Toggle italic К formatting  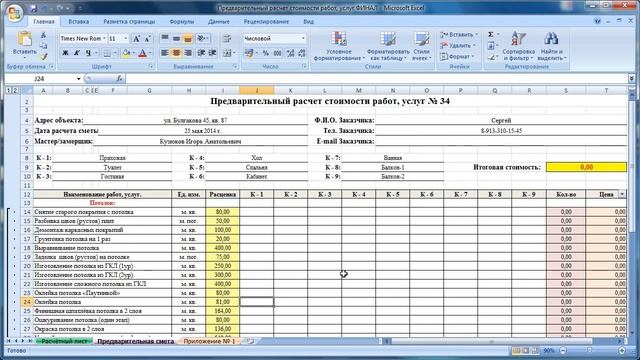coord(77,53)
